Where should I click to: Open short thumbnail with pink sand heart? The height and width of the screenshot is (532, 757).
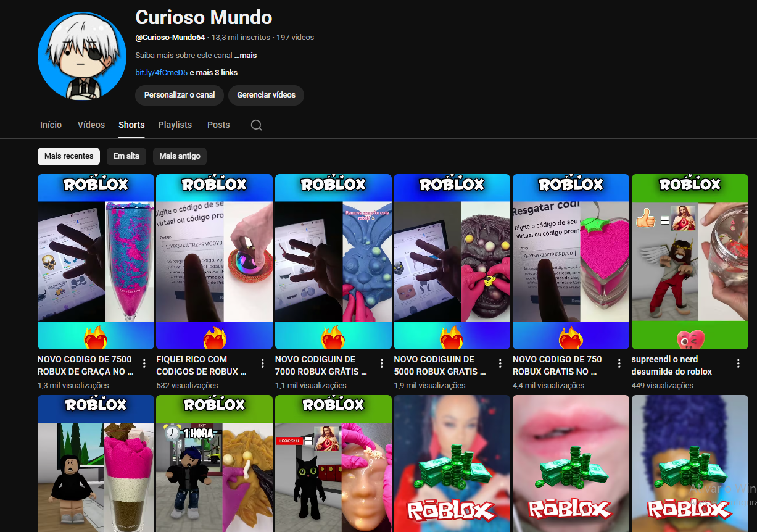click(571, 262)
